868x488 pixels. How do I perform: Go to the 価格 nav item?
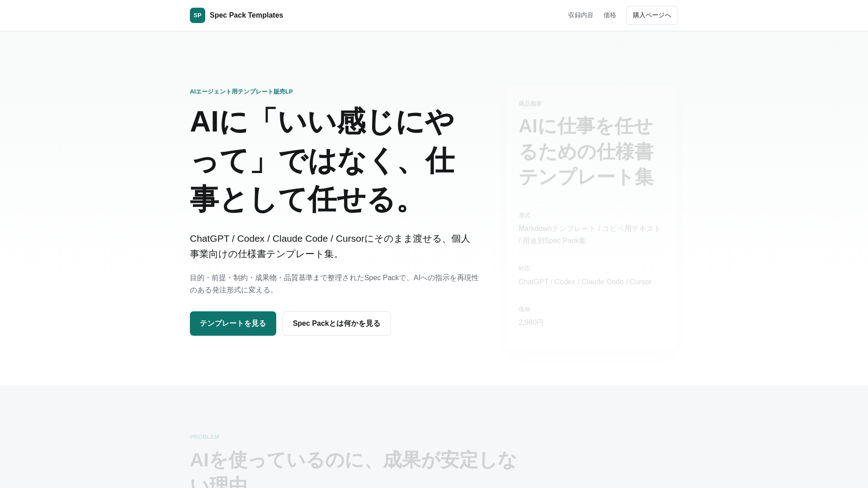point(609,15)
